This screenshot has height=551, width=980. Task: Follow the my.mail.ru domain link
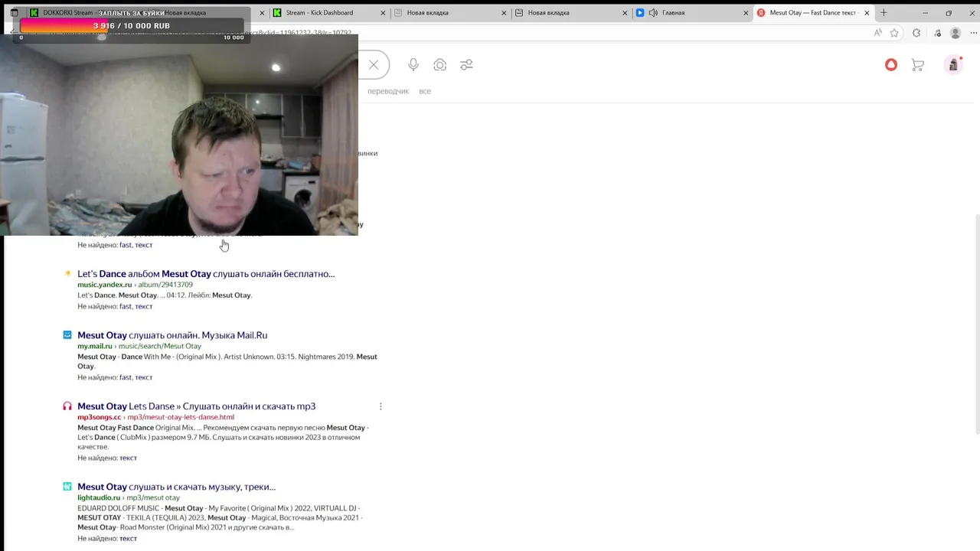pyautogui.click(x=95, y=346)
